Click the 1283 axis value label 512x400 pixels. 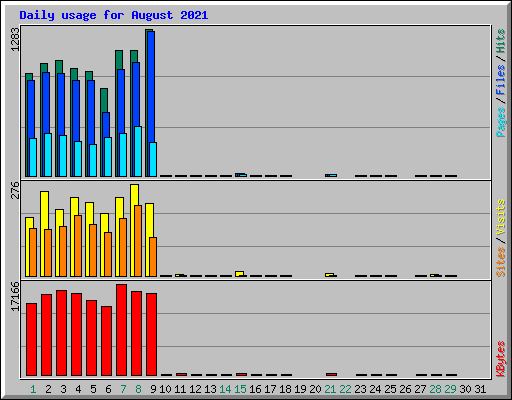tap(16, 39)
